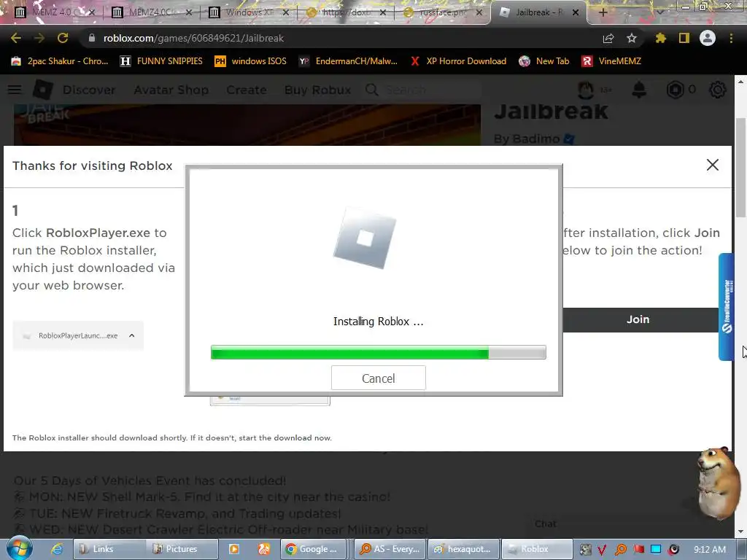Launch Internet Explorer from taskbar
This screenshot has width=747, height=560.
coord(57,549)
